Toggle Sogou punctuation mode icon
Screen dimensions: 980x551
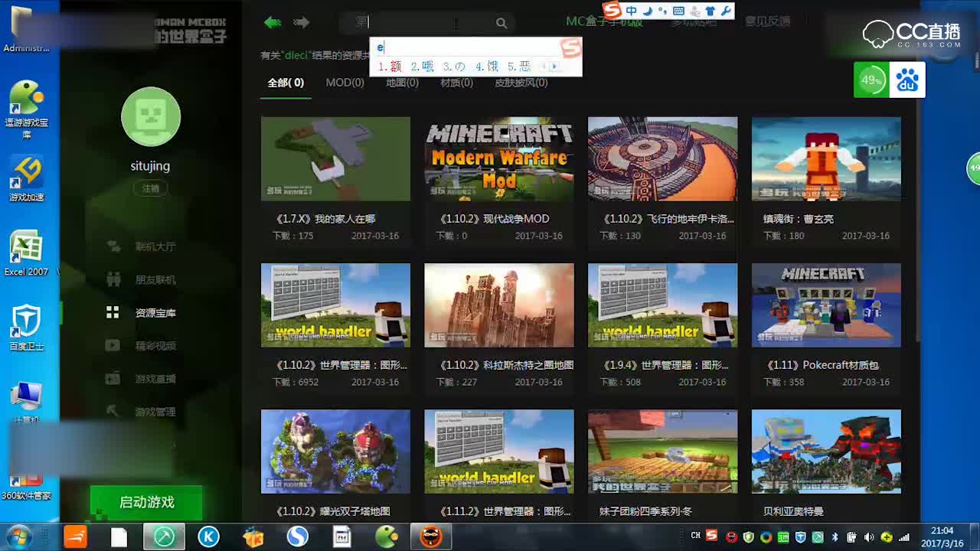661,11
